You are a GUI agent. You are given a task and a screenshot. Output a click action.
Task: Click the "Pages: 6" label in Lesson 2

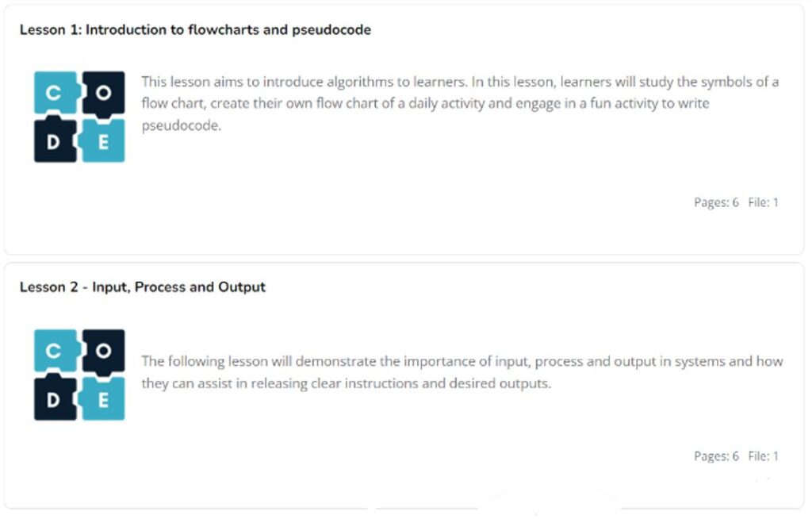[716, 456]
